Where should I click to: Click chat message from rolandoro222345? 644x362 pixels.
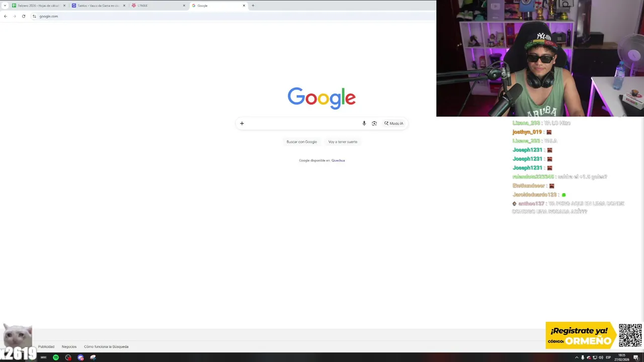(559, 177)
